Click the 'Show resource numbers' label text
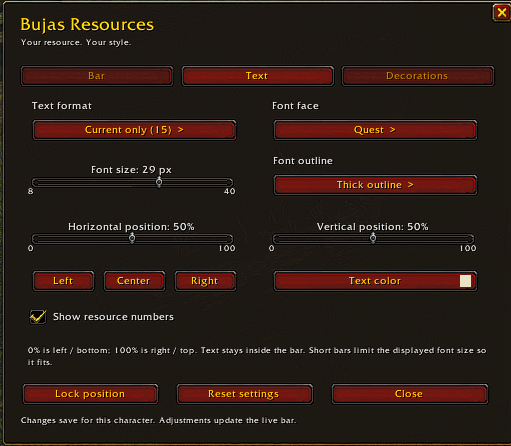 [113, 317]
